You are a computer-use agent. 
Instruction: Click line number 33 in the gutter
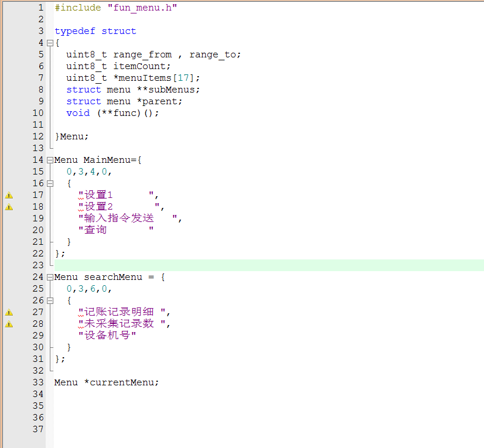pyautogui.click(x=38, y=382)
